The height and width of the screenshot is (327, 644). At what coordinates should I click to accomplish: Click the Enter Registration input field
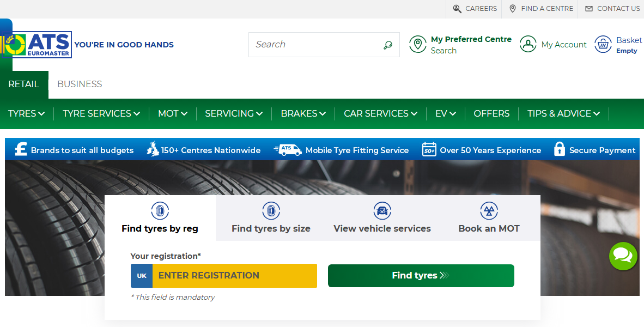pyautogui.click(x=234, y=276)
